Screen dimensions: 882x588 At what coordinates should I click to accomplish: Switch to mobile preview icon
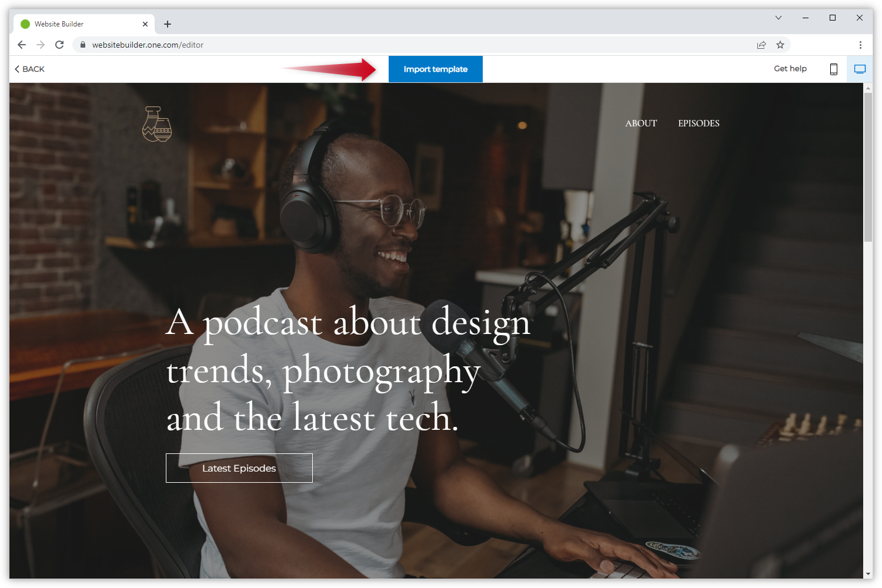pos(833,69)
